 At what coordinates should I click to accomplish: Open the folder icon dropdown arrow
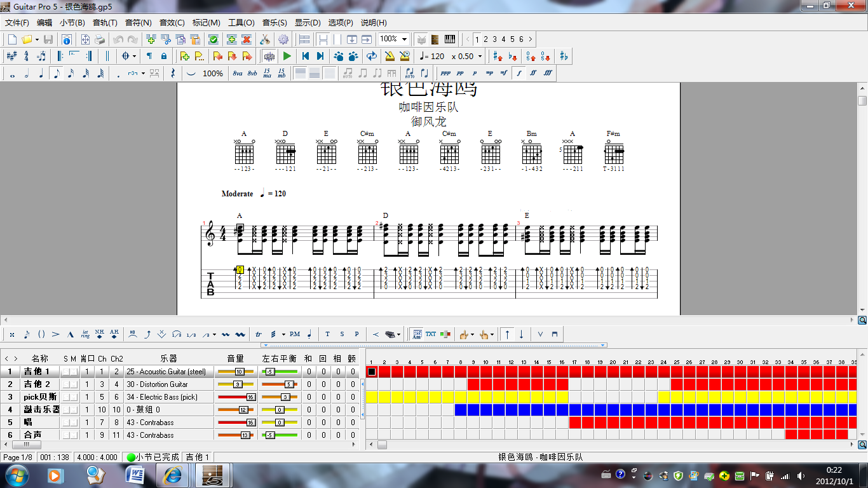click(x=37, y=39)
